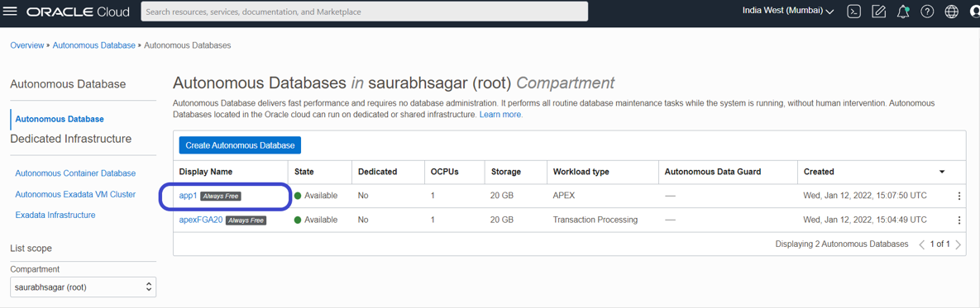
Task: Click APEX workload type cell
Action: [x=564, y=196]
